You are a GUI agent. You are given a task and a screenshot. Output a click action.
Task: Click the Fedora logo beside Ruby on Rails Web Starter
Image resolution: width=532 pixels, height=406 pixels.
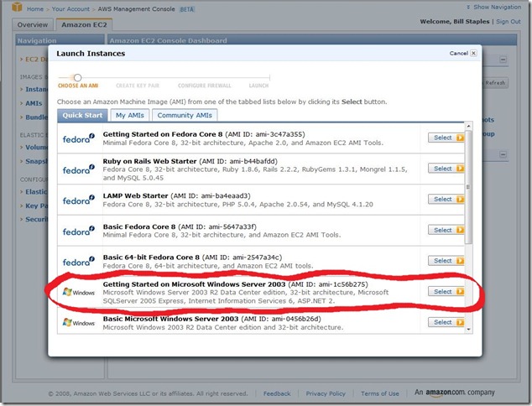(79, 169)
